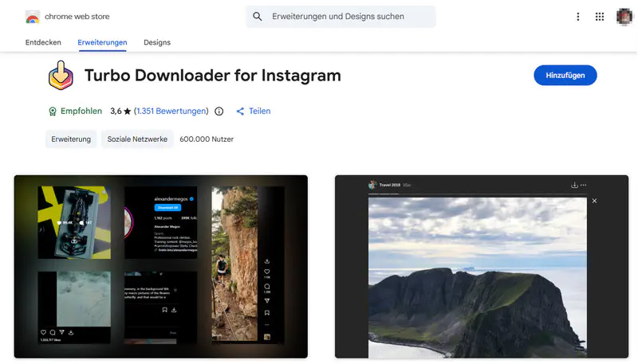Click the Soziale Netzwerke category chip

[x=137, y=139]
